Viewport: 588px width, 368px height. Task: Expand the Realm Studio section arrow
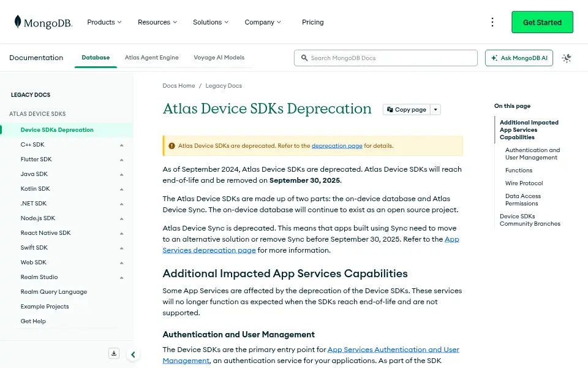121,277
